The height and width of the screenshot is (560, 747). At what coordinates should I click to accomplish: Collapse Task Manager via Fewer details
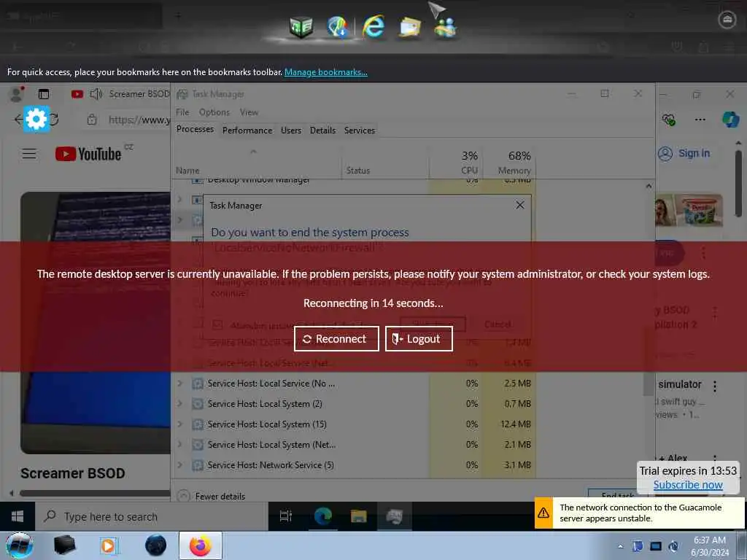[x=211, y=496]
